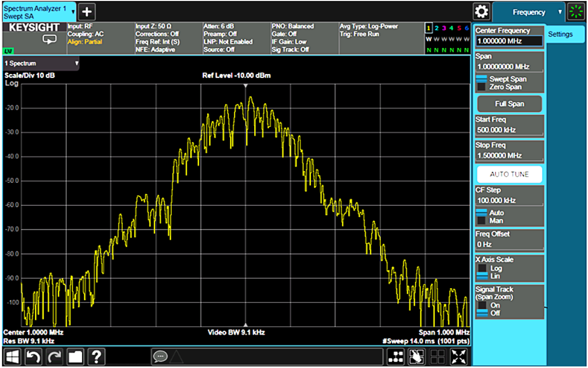Undo the last action
Screen dimensions: 588x368
coord(33,357)
